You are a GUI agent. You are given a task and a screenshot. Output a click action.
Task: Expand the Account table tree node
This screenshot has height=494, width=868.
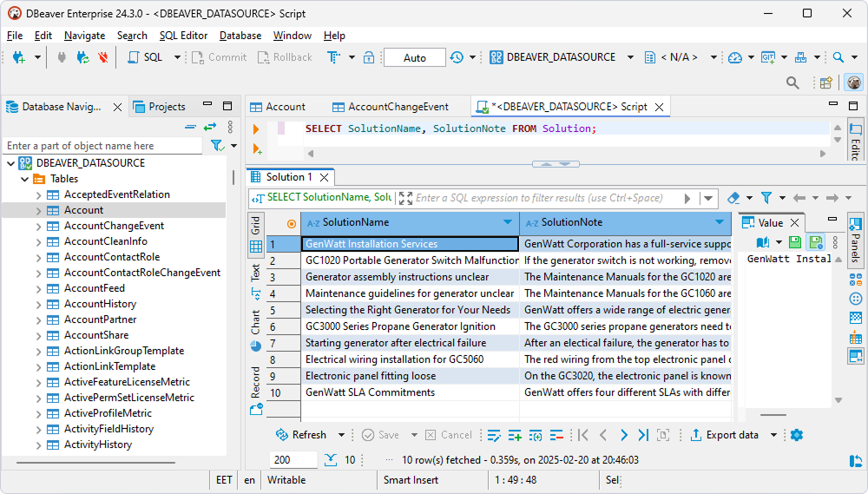pyautogui.click(x=38, y=210)
